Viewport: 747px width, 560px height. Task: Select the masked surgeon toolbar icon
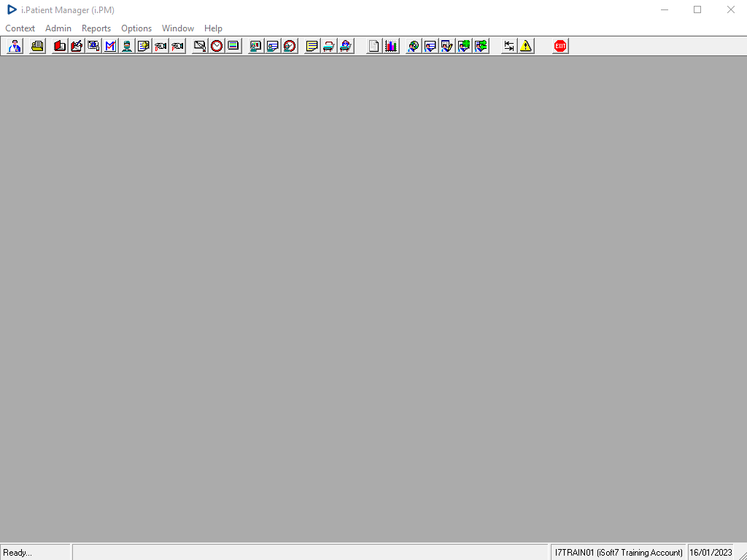tap(127, 46)
